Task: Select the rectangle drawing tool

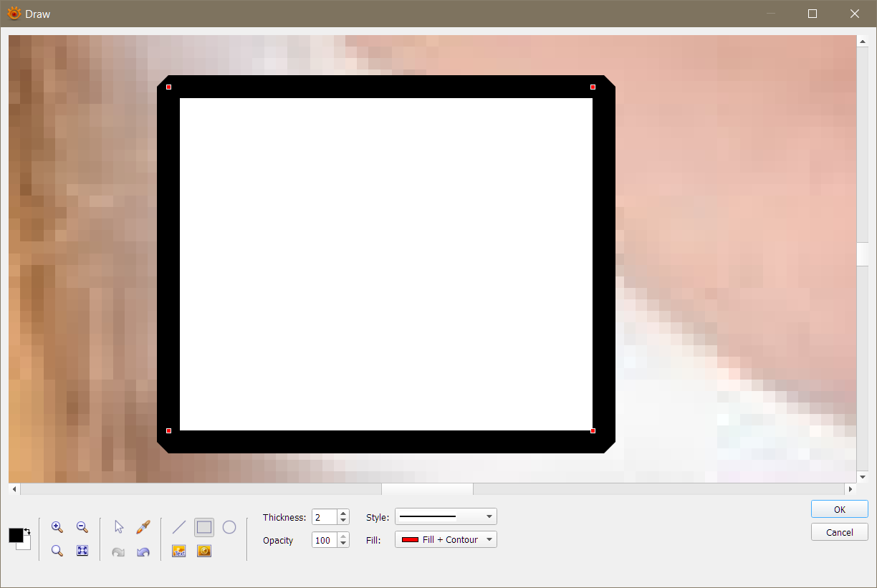Action: (204, 528)
